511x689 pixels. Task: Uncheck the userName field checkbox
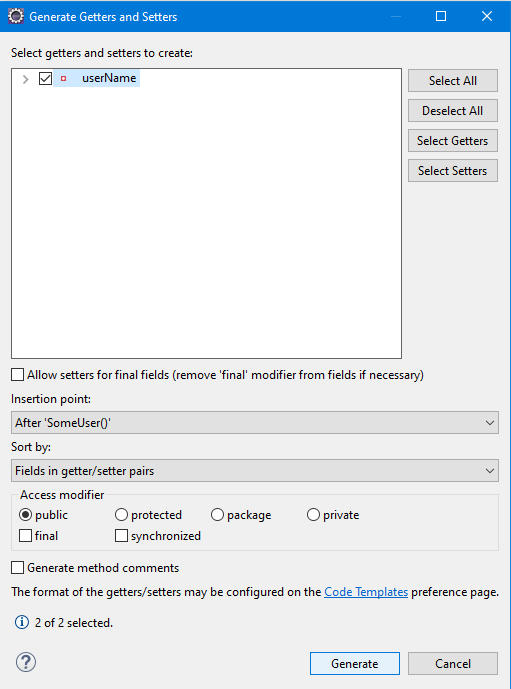pos(45,79)
